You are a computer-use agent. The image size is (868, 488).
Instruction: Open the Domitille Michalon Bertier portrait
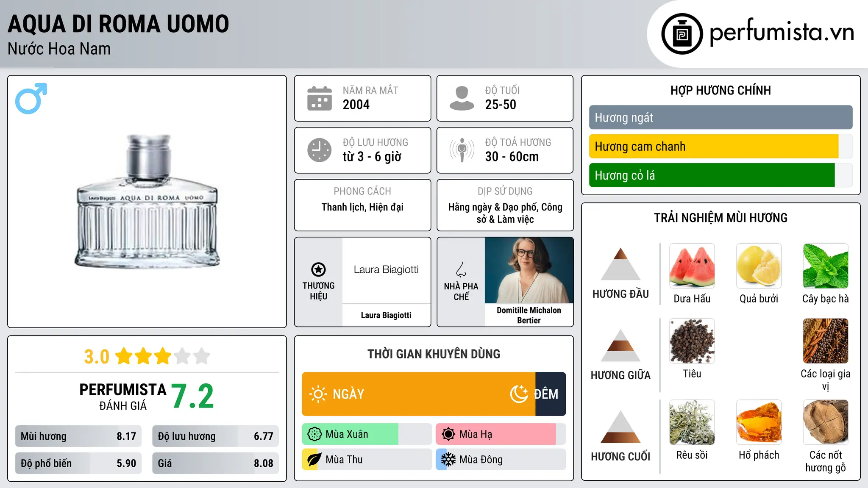(529, 270)
